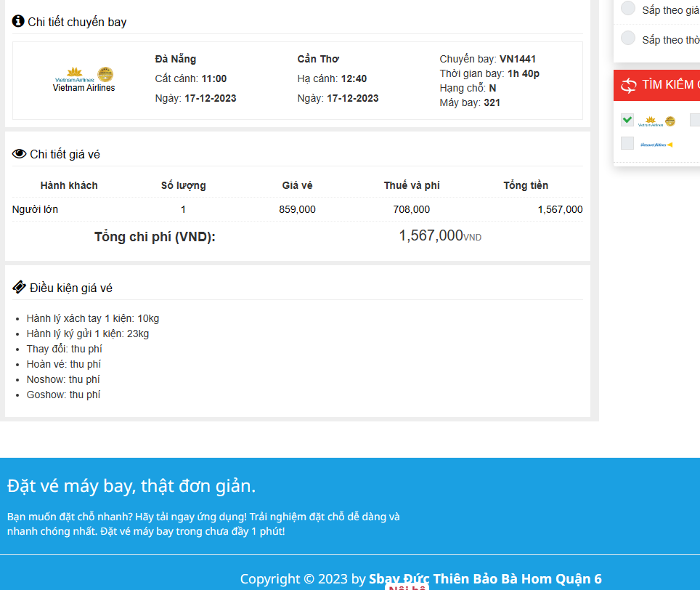Image resolution: width=700 pixels, height=590 pixels.
Task: Click the 'Chi tiết chuyến bay' section header
Action: pos(77,22)
